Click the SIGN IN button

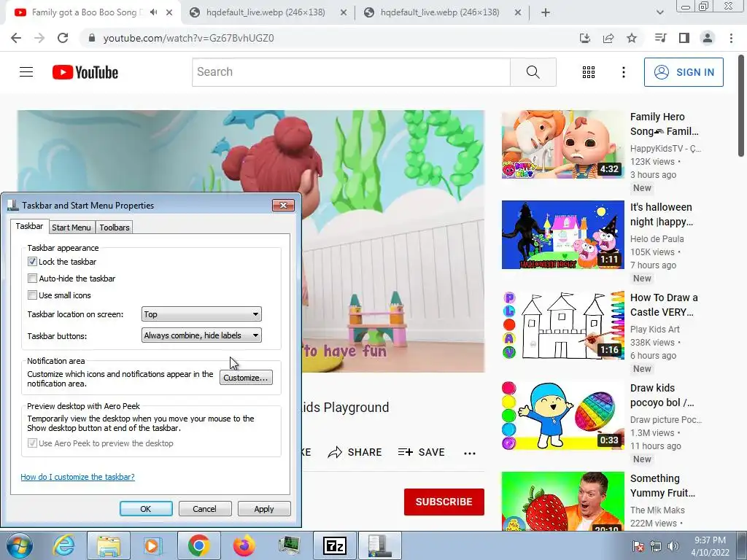(684, 72)
